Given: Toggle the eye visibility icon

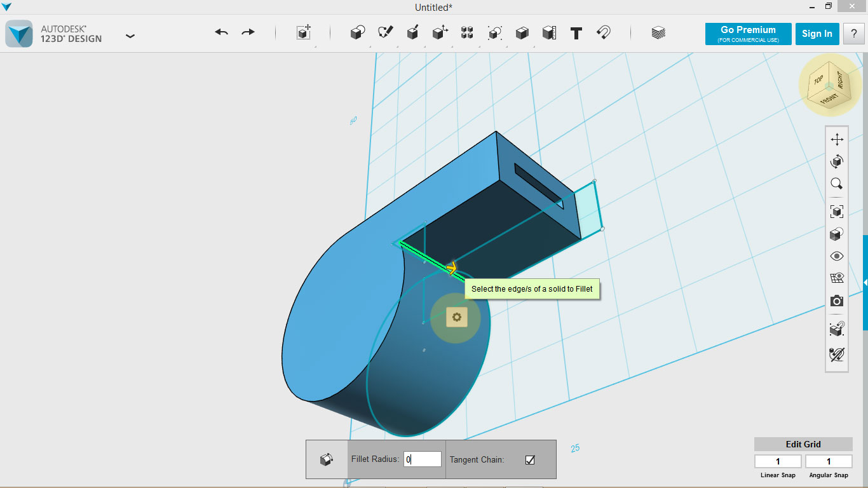Looking at the screenshot, I should (x=837, y=256).
